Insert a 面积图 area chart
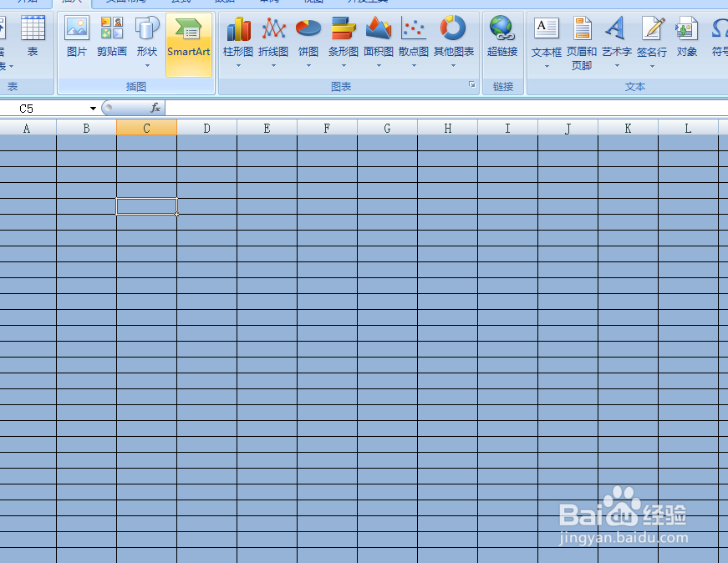Viewport: 728px width, 563px height. (x=379, y=42)
